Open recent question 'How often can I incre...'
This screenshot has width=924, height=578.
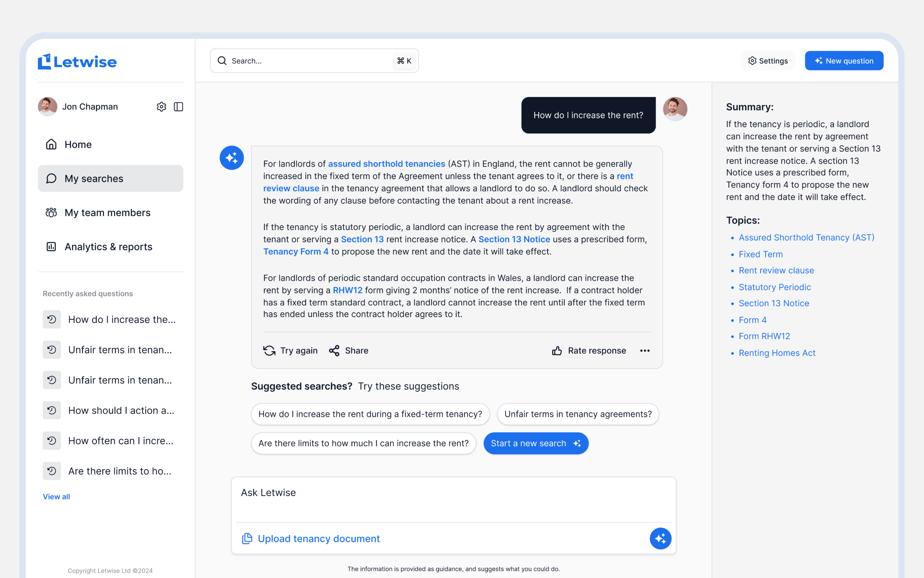121,441
